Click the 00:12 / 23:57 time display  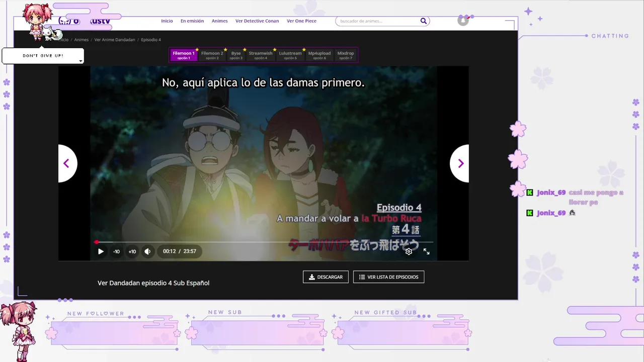pos(180,251)
